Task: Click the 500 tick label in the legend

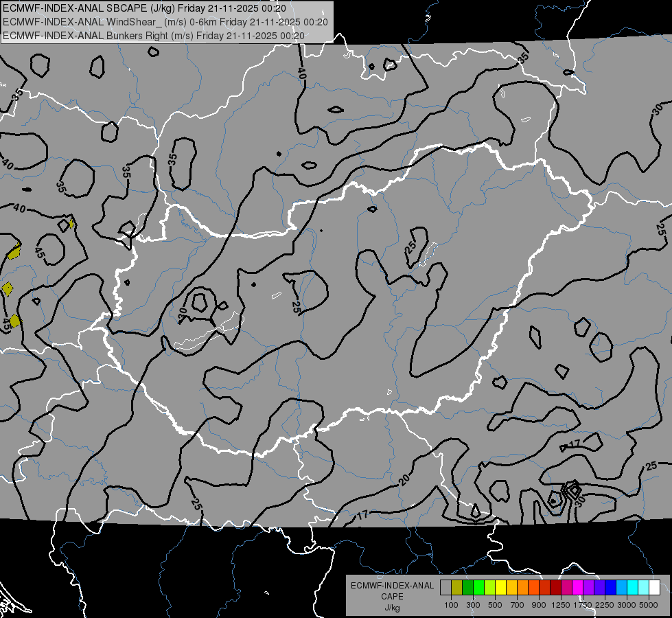Action: [x=495, y=605]
